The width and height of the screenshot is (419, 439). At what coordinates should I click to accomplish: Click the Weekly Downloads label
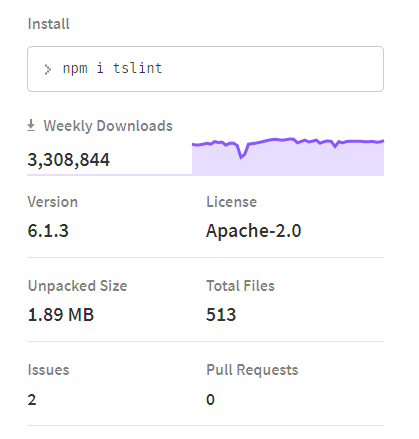[108, 126]
